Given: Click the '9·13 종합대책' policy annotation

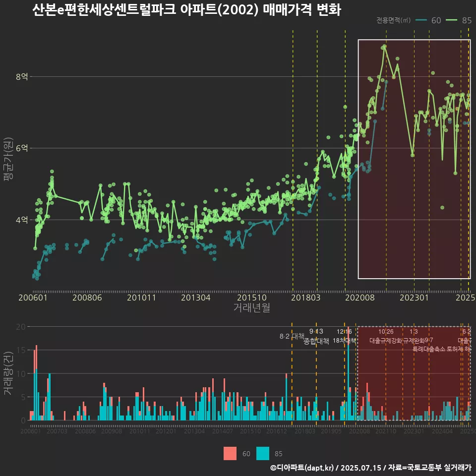Looking at the screenshot, I should [x=316, y=336].
